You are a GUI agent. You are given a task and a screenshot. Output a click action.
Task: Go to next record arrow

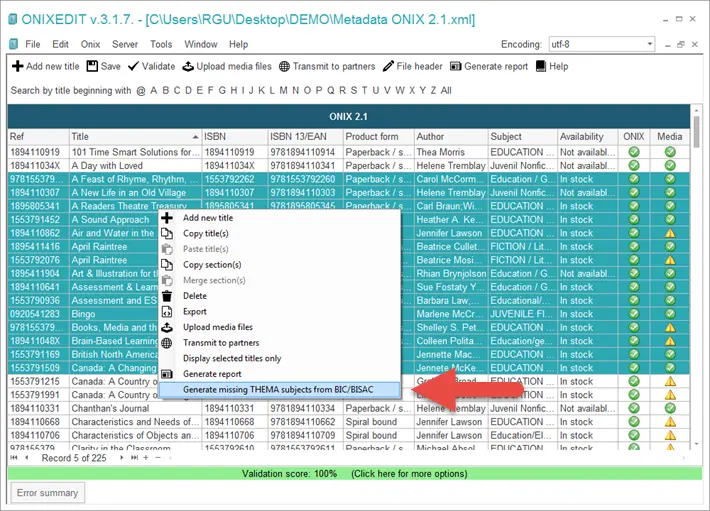tap(121, 458)
